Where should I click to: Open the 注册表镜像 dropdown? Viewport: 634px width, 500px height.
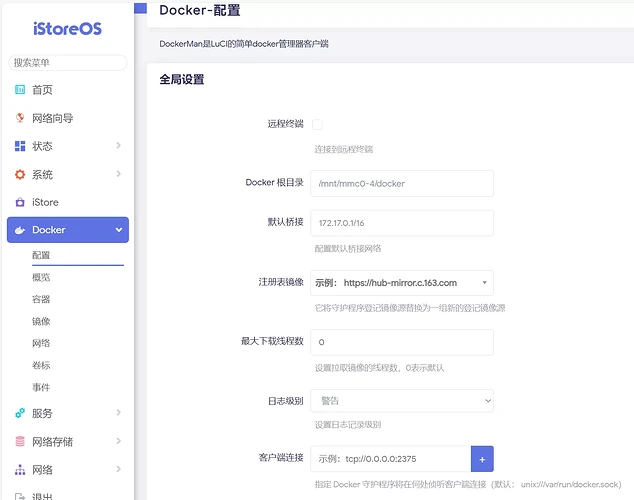[x=402, y=283]
